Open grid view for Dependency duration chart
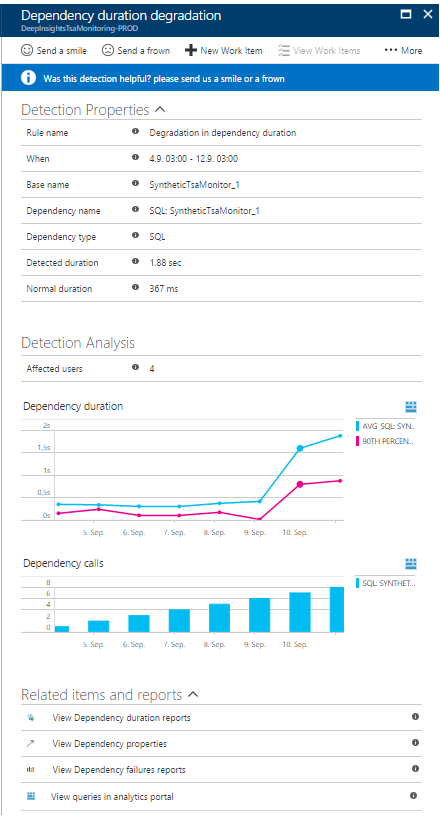Viewport: 440px width, 816px height. click(x=411, y=406)
